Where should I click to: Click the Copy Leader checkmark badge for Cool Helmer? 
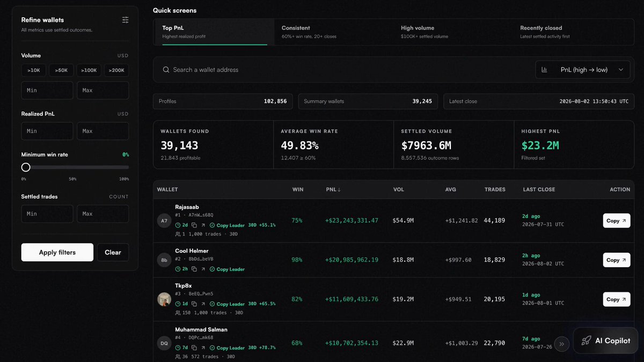coord(212,269)
